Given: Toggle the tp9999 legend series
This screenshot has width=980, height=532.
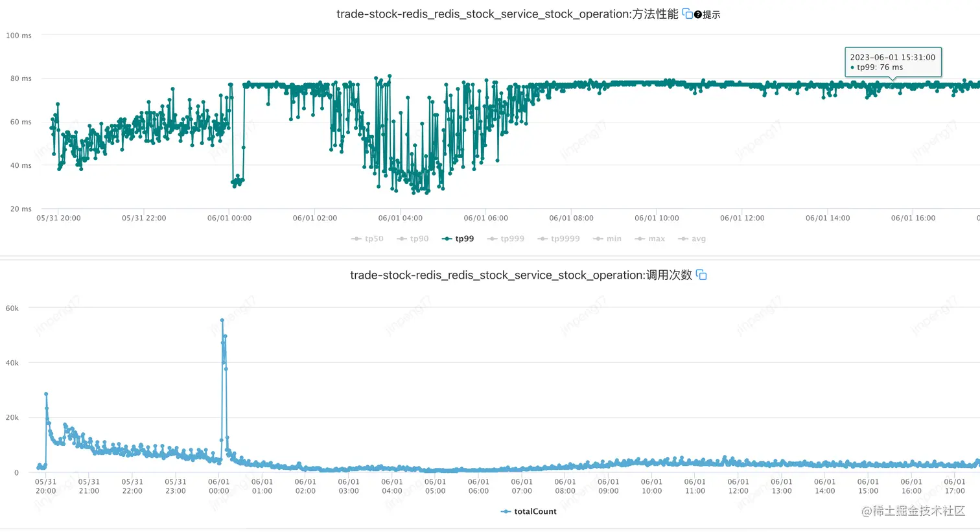Looking at the screenshot, I should (559, 238).
